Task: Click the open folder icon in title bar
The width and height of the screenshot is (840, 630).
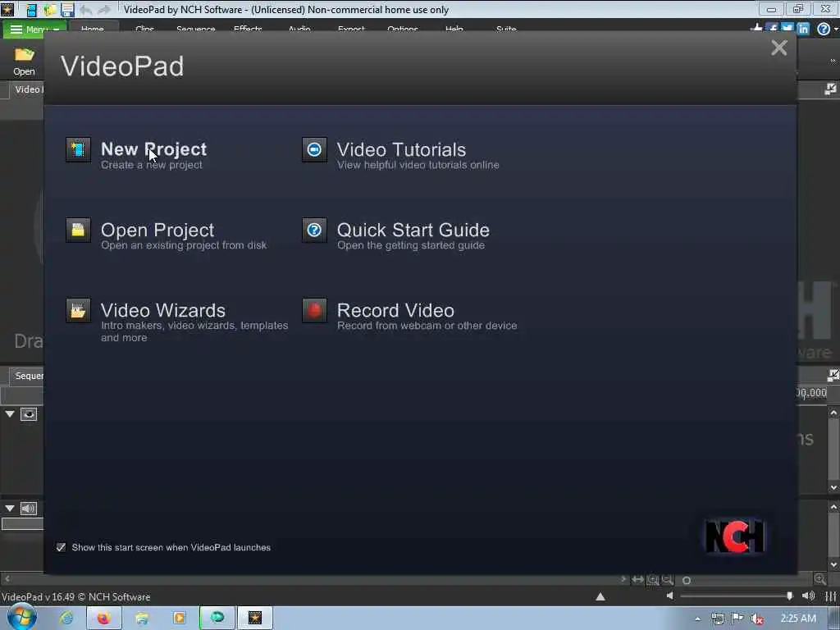Action: [x=50, y=10]
